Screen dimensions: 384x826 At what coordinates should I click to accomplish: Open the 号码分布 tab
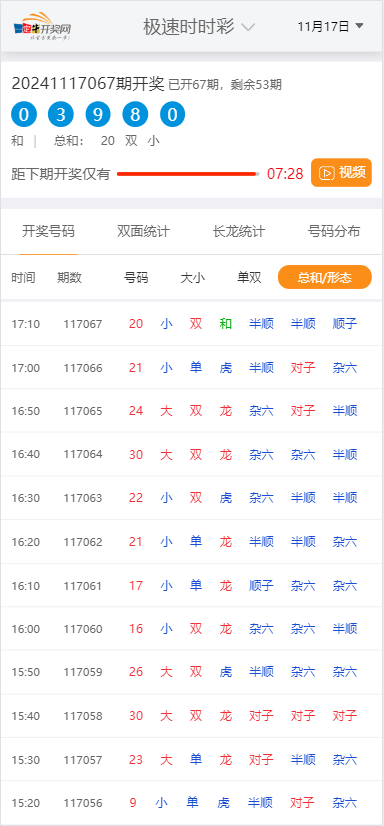point(334,231)
